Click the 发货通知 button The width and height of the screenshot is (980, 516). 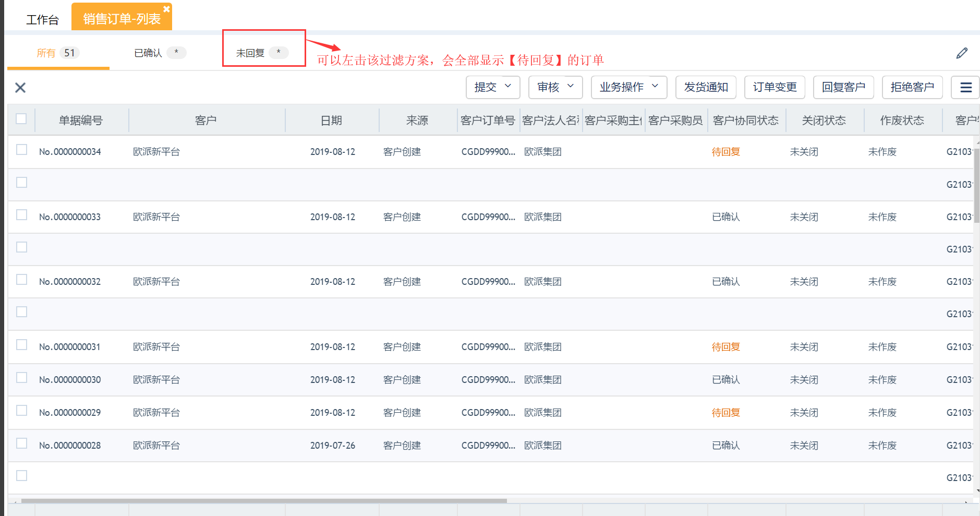click(706, 87)
